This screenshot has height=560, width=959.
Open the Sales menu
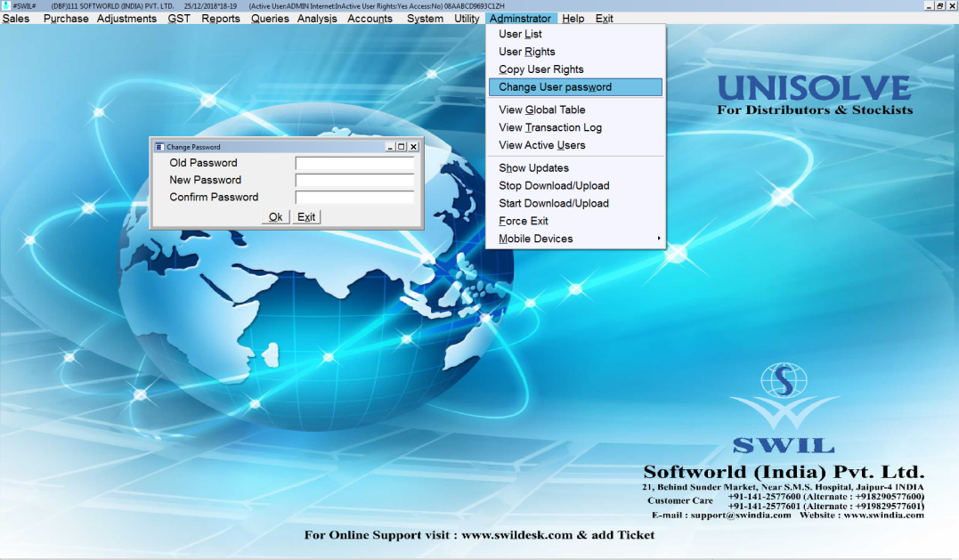[16, 19]
